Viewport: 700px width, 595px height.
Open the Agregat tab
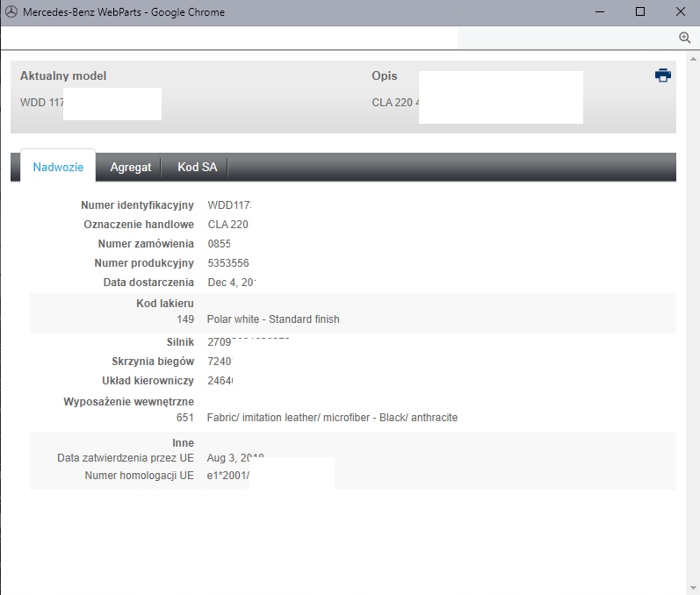pos(130,168)
